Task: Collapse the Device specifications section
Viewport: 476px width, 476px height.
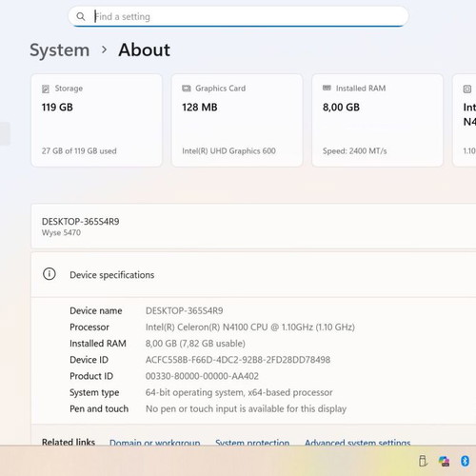Action: (253, 275)
